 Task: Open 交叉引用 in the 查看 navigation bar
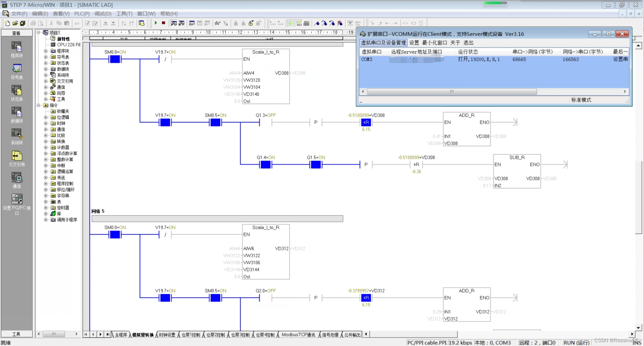click(17, 158)
